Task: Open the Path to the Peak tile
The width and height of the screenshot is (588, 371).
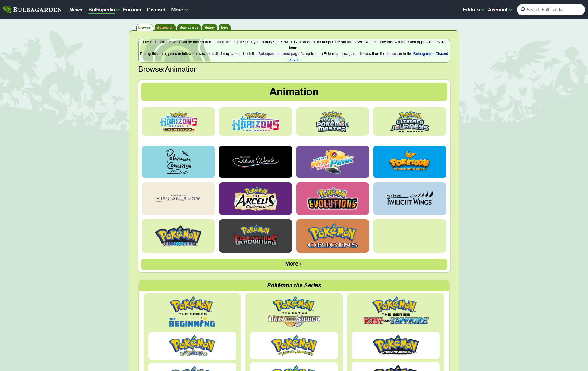Action: [332, 162]
